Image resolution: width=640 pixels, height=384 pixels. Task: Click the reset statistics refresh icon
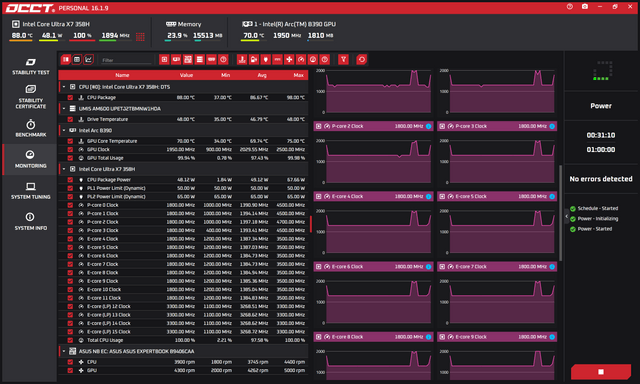362,60
